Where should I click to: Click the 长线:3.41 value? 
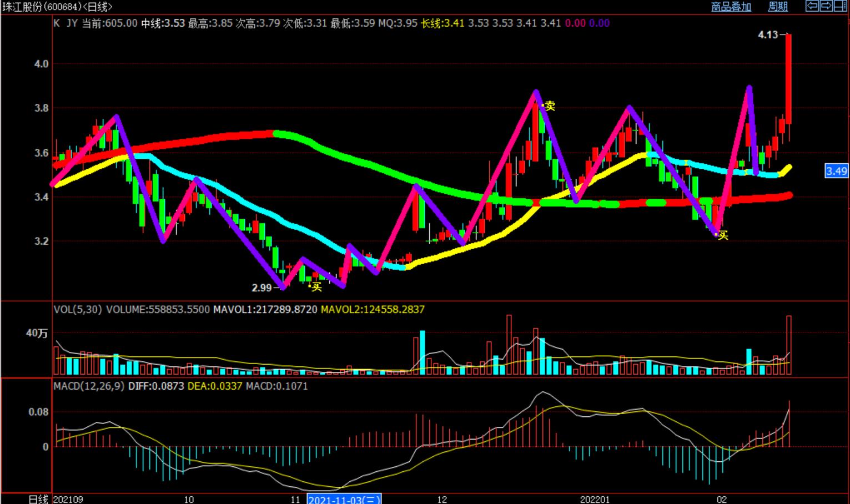[x=442, y=23]
